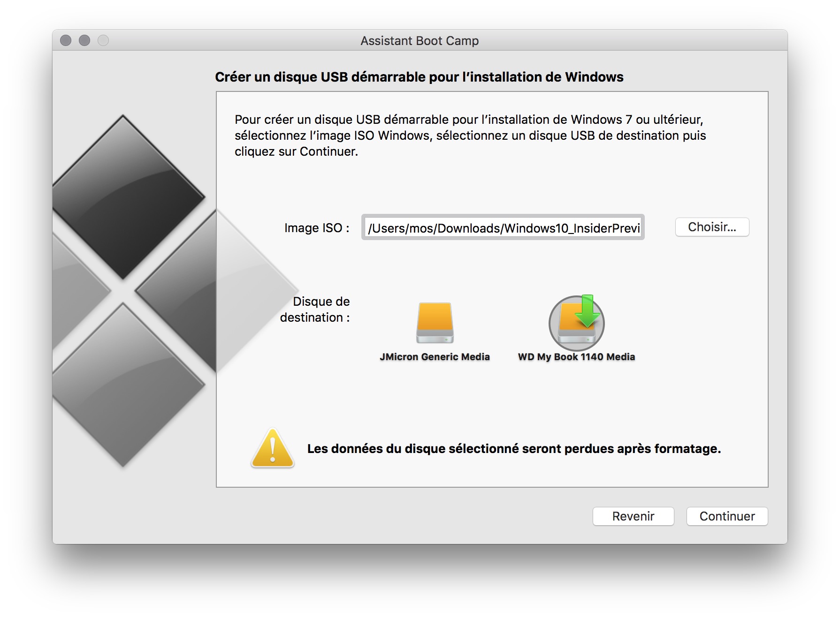Select the WD My Book 1140 Media disk

pyautogui.click(x=576, y=323)
